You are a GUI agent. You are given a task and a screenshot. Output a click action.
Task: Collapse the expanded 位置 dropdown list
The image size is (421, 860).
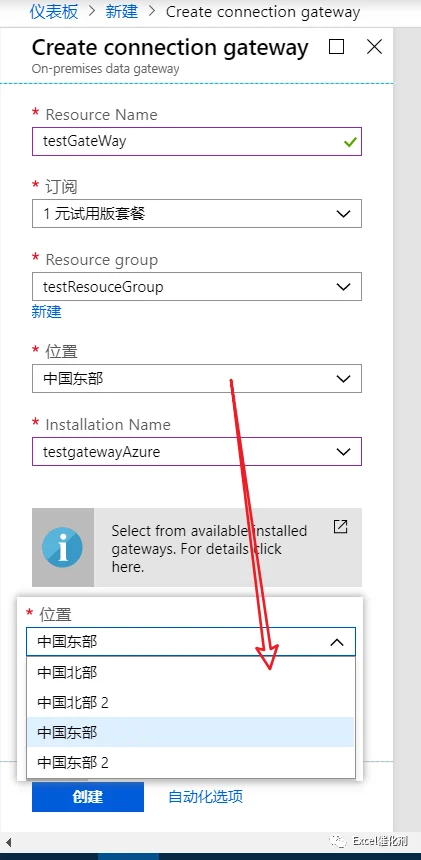coord(191,642)
